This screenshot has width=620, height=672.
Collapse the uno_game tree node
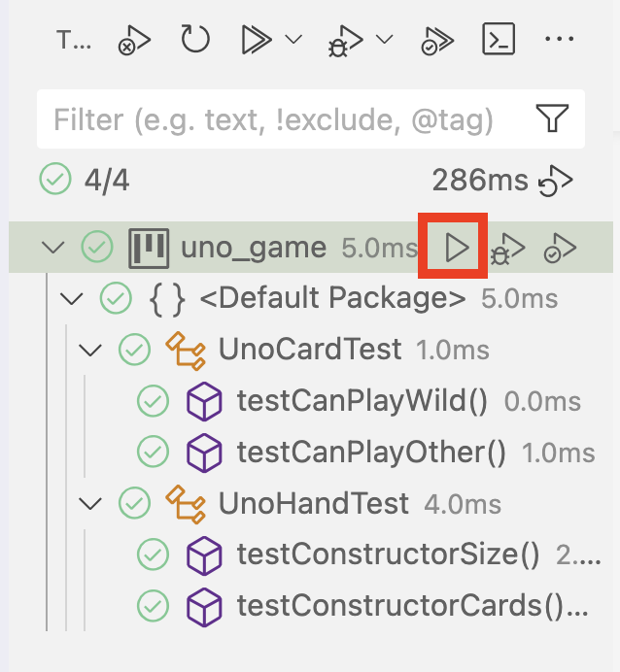[x=52, y=248]
